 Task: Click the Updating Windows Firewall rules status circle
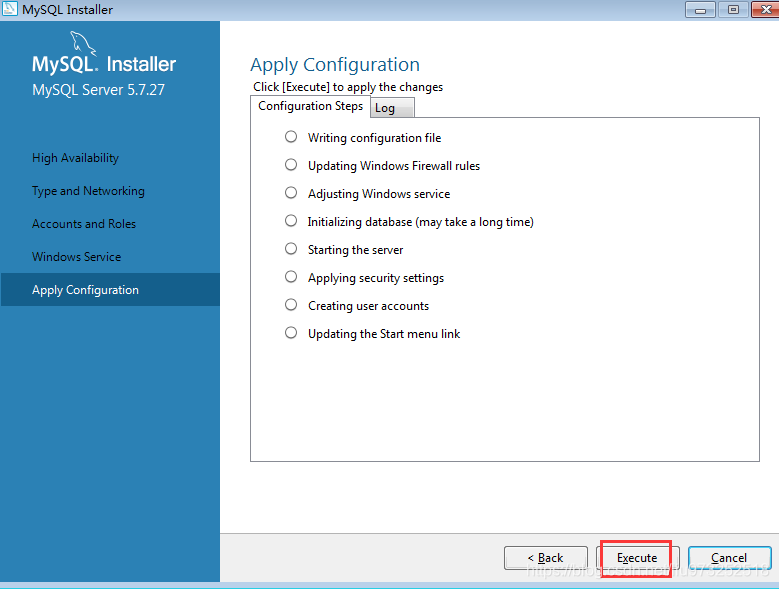(291, 164)
